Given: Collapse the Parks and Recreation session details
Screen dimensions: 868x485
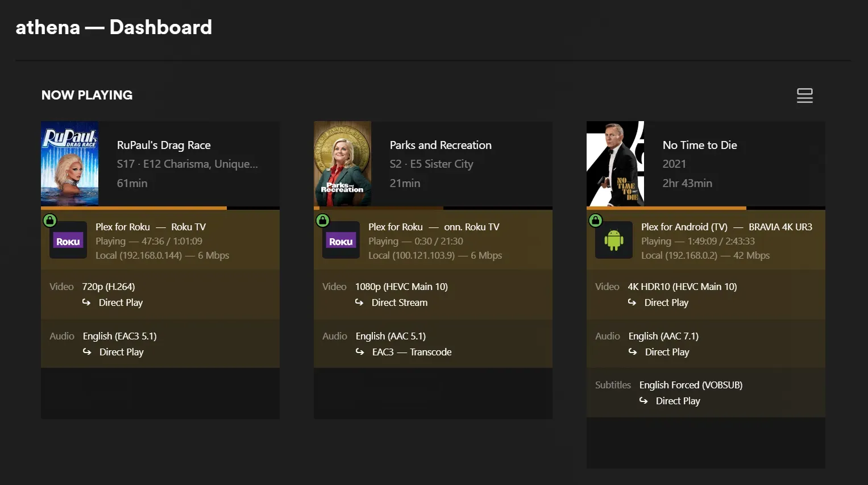Looking at the screenshot, I should coord(433,164).
